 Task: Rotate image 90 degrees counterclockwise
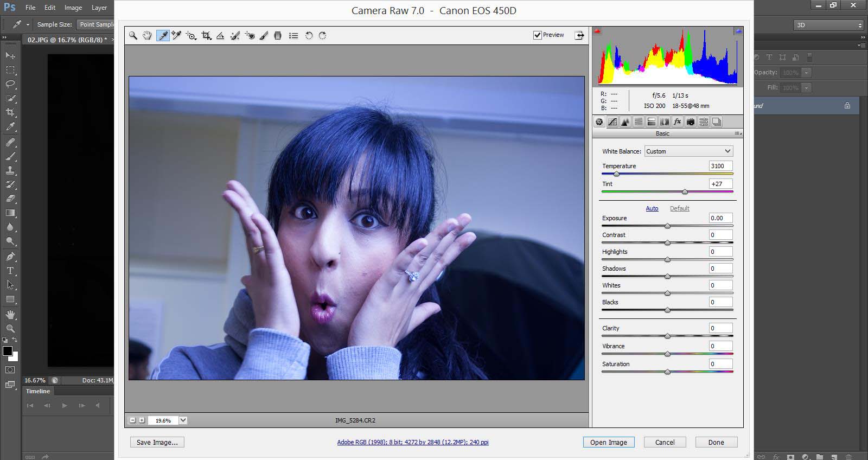coord(309,36)
